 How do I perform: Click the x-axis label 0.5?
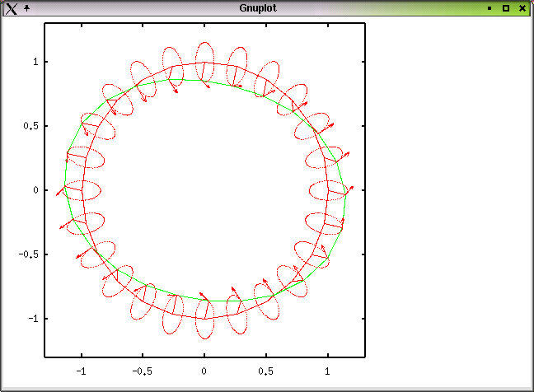click(266, 371)
